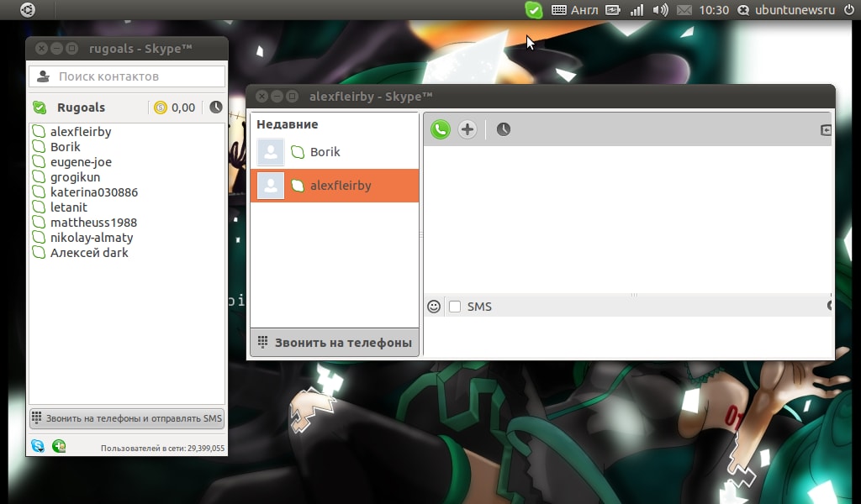Click the keyboard icon next to Англ
The width and height of the screenshot is (861, 504).
[x=559, y=10]
